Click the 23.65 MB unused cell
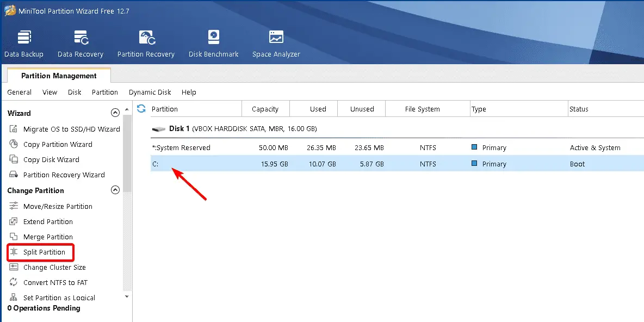 [x=369, y=147]
